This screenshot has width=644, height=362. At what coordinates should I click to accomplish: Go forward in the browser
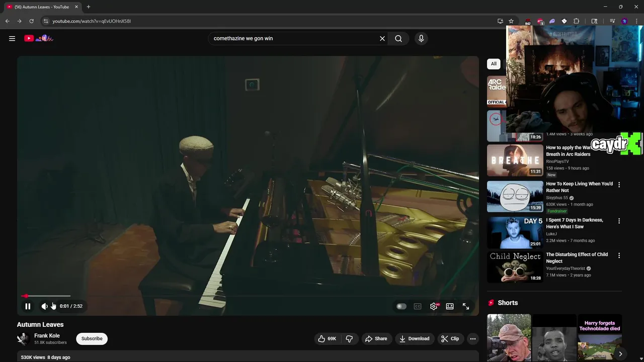click(x=19, y=21)
